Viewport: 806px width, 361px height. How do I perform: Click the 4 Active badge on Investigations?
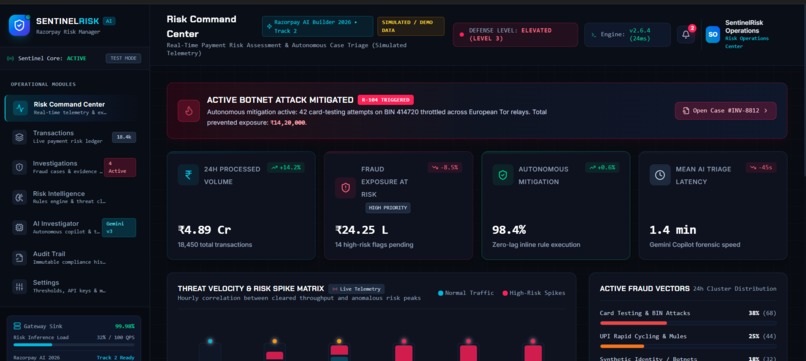[120, 167]
